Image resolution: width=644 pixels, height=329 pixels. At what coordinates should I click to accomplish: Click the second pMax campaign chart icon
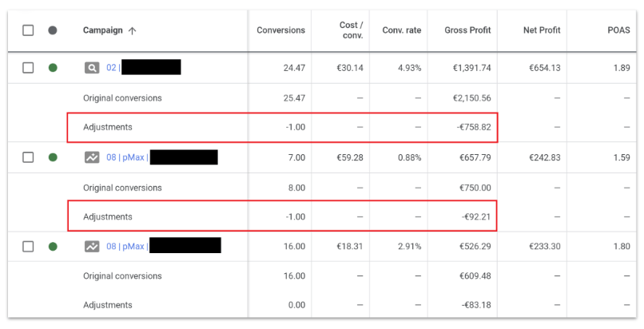point(92,246)
